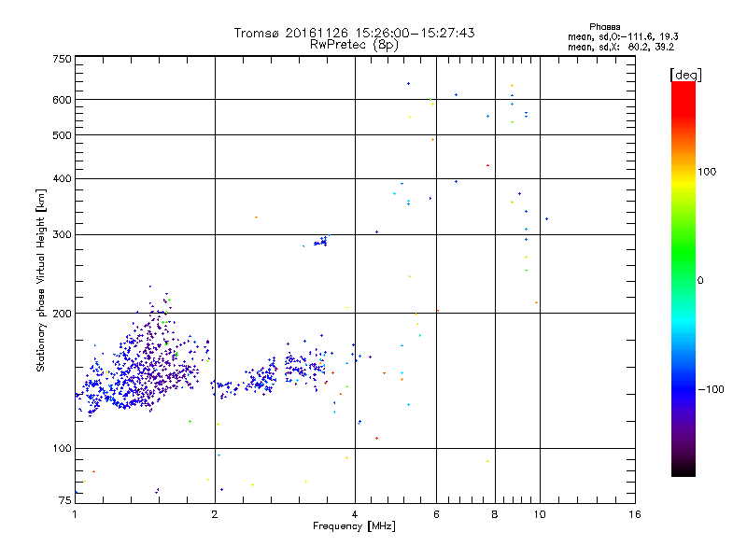This screenshot has width=747, height=560.
Task: Click the 'RwPretec (8p)' subtitle
Action: [x=354, y=45]
